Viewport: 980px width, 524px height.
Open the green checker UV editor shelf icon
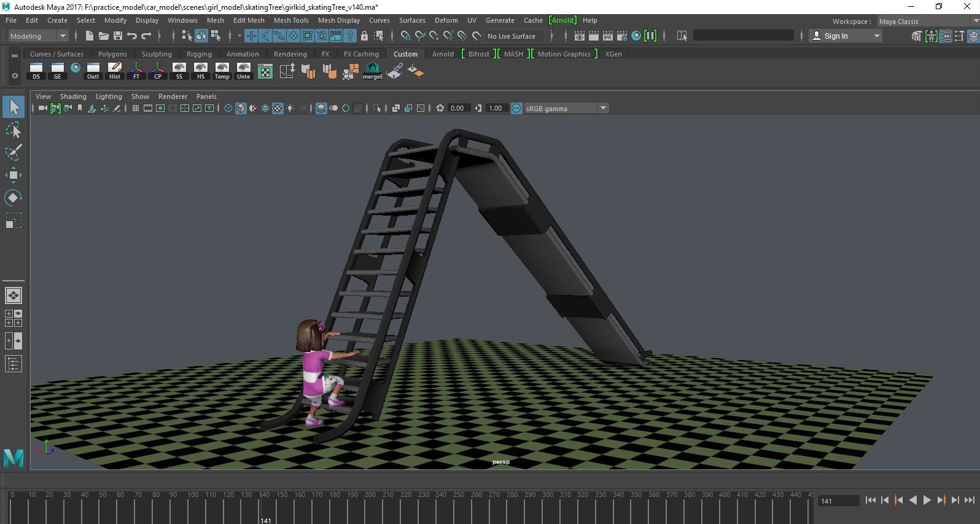click(265, 71)
